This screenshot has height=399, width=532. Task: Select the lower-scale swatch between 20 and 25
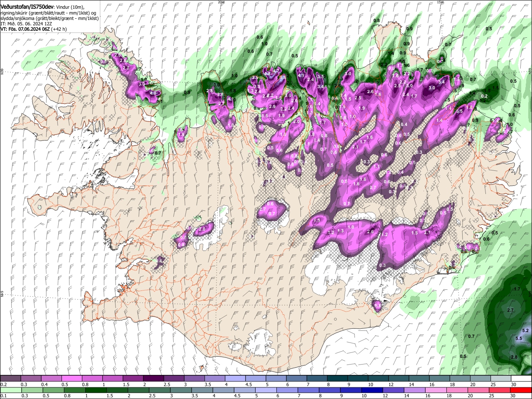coord(479,390)
